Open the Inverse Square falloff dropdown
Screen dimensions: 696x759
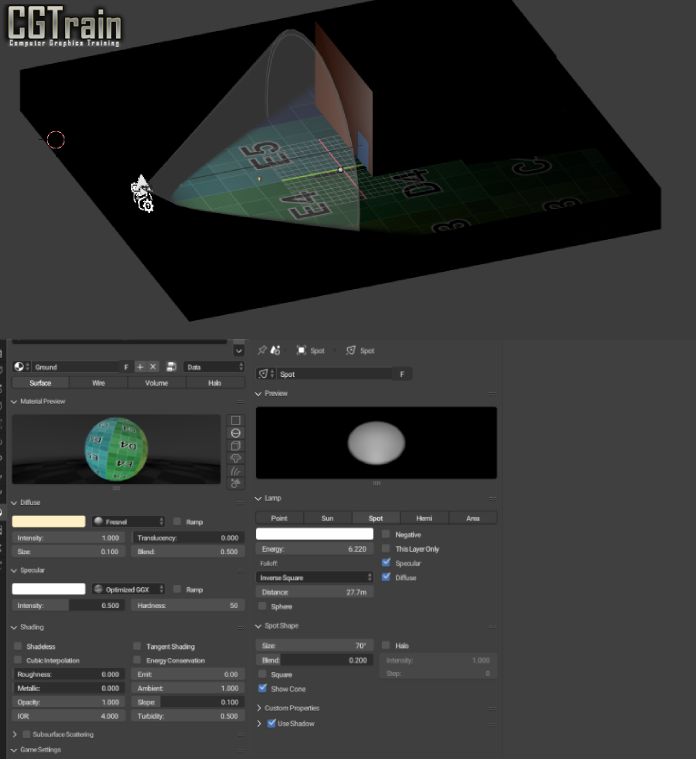[x=314, y=577]
